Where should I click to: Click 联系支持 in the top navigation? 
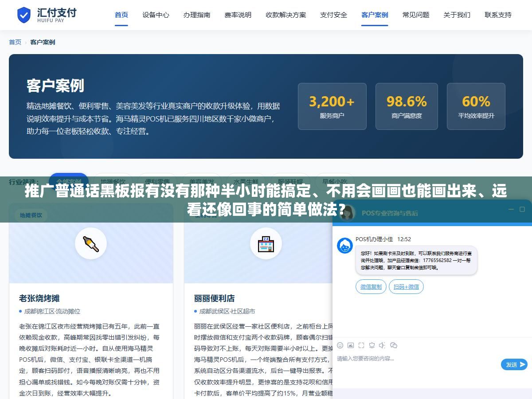498,15
